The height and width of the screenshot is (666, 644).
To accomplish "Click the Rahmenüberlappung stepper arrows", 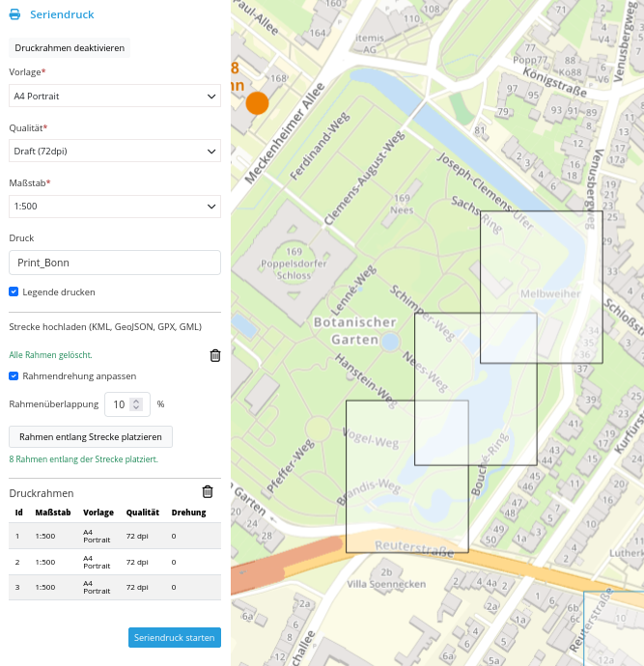I will tap(137, 404).
